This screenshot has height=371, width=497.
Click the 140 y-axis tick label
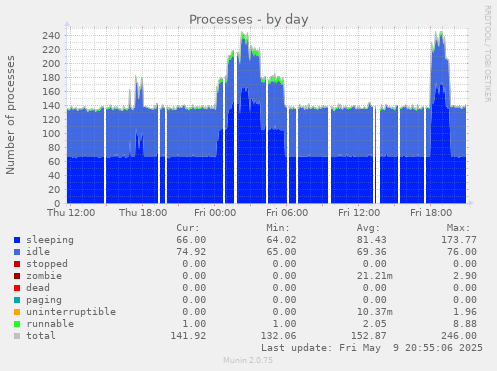click(x=51, y=106)
